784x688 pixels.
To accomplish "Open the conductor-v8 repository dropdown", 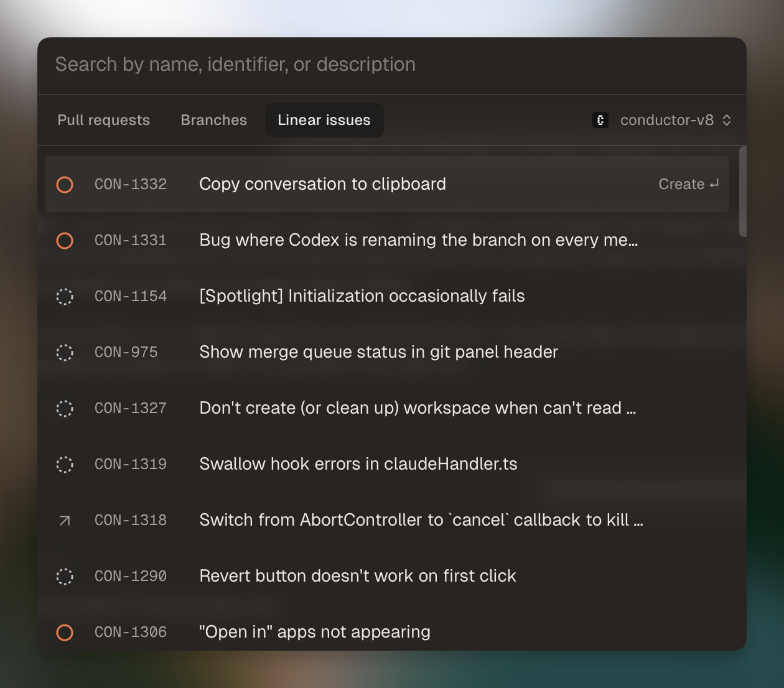I will point(666,120).
